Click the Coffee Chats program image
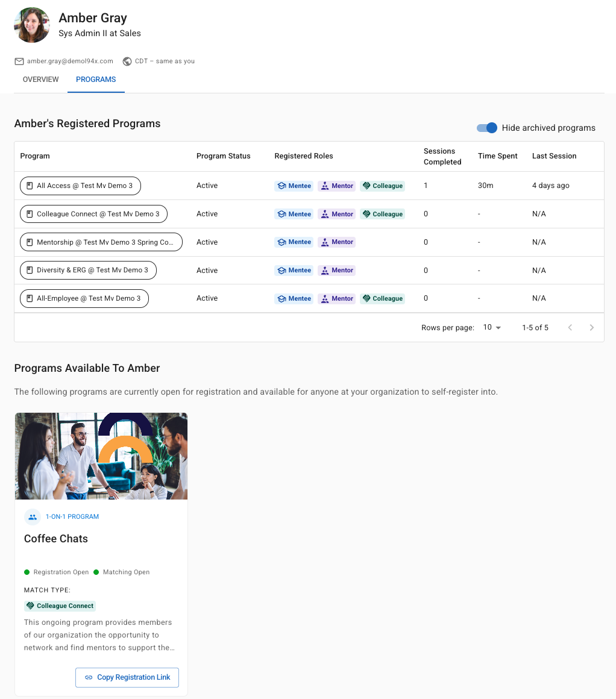This screenshot has width=616, height=699. click(101, 456)
